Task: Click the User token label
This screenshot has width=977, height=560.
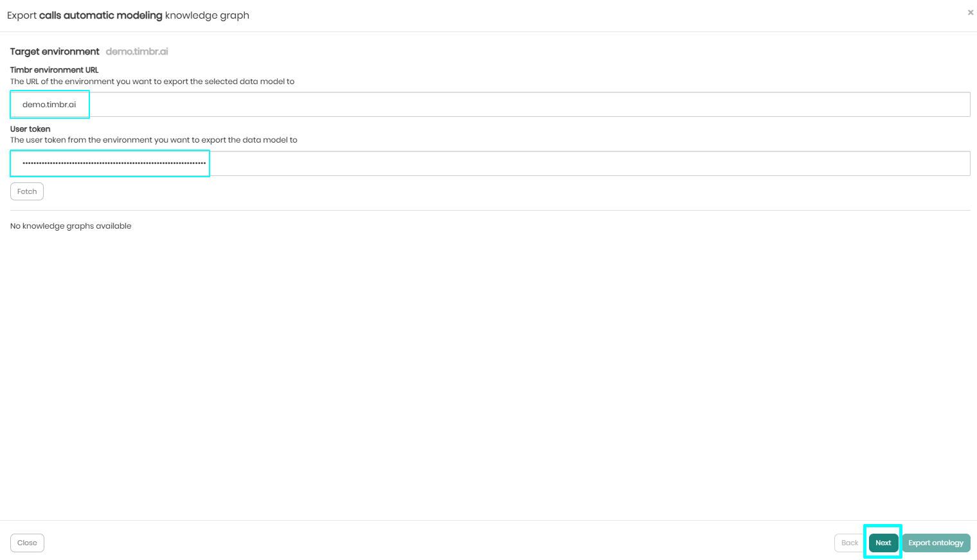Action: pyautogui.click(x=30, y=129)
